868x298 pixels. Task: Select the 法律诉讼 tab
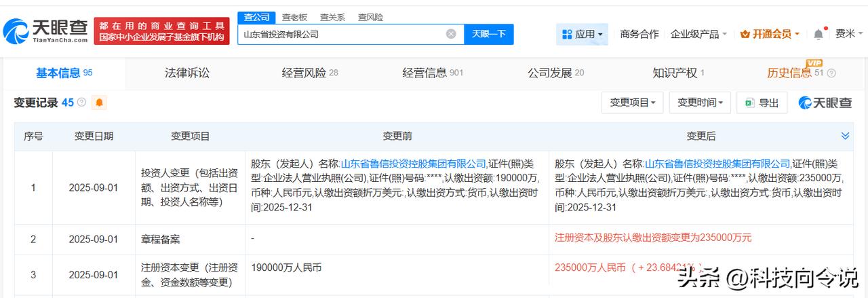click(187, 73)
